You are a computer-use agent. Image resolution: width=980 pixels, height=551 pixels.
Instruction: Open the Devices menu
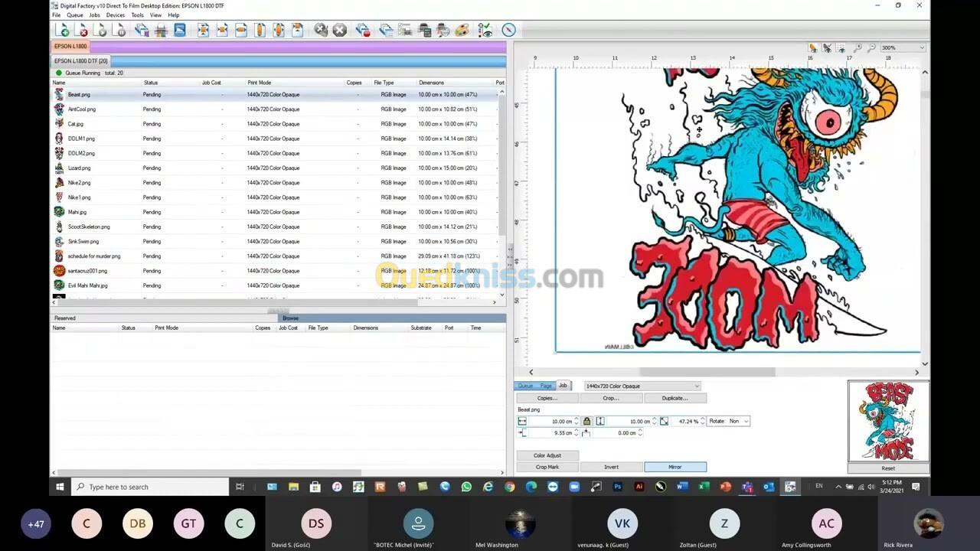[x=115, y=15]
